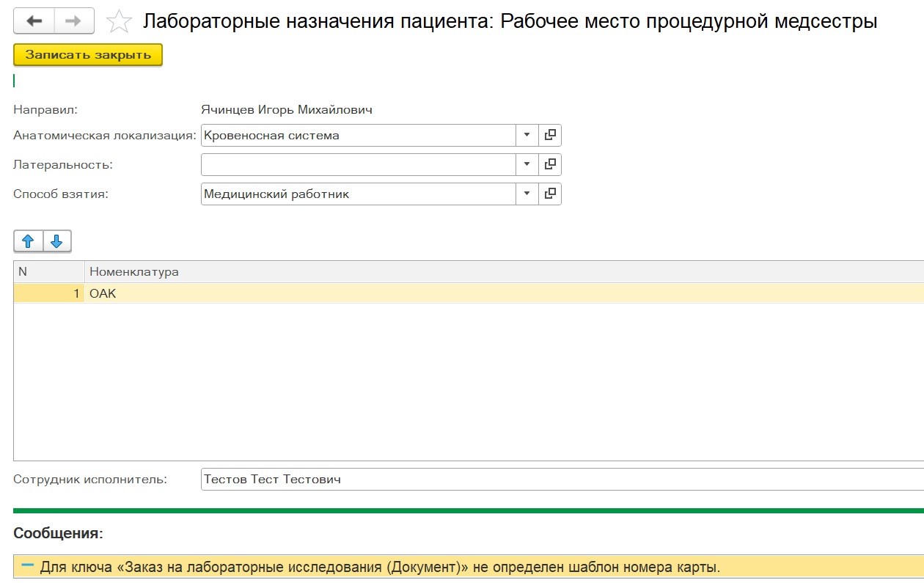This screenshot has height=583, width=924.
Task: Move the selected row down
Action: tap(56, 241)
